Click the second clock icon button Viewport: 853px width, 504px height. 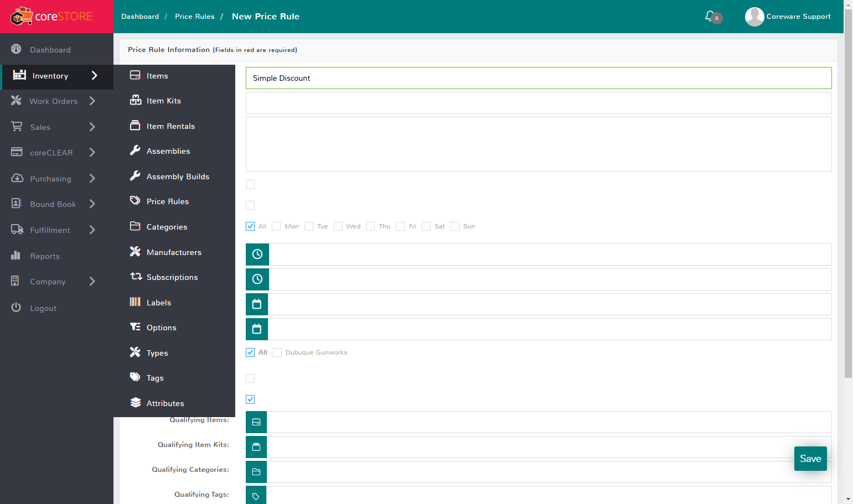click(x=257, y=279)
